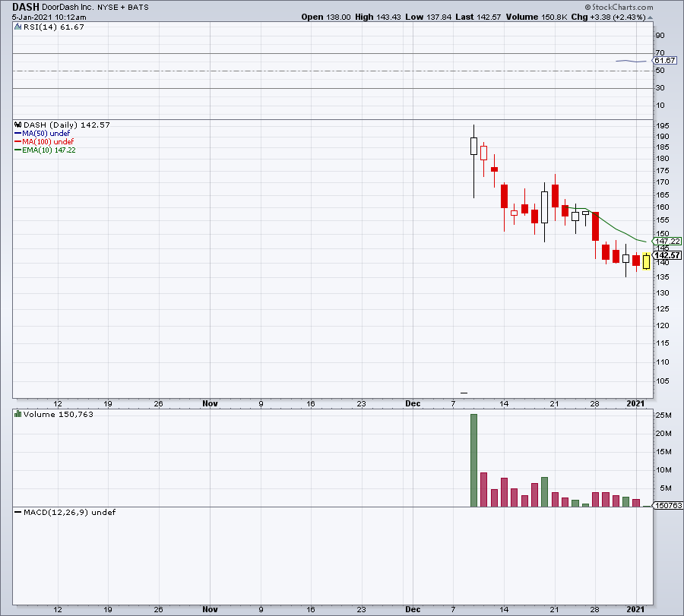Image resolution: width=684 pixels, height=616 pixels.
Task: Click the 90 RSI axis label
Action: tap(660, 36)
